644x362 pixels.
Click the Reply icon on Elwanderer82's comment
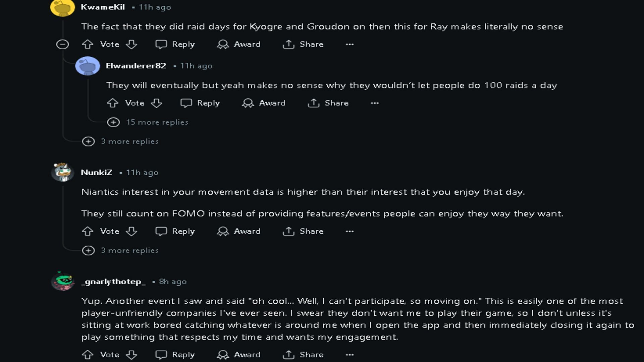[x=186, y=103]
